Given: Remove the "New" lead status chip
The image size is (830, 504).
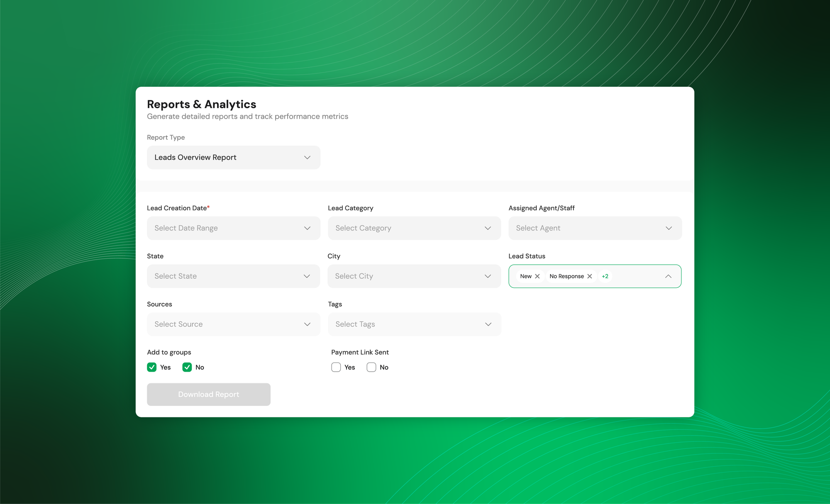Looking at the screenshot, I should 537,276.
